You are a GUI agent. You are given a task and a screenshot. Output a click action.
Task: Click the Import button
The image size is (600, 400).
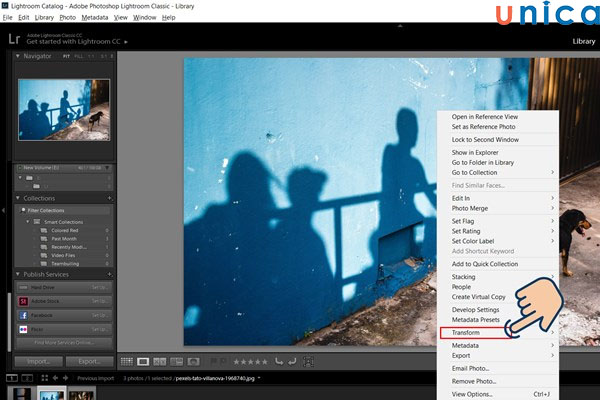pyautogui.click(x=38, y=361)
